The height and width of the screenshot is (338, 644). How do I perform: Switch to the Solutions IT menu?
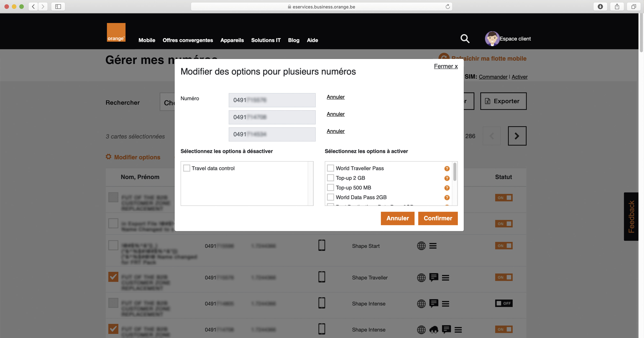[266, 40]
